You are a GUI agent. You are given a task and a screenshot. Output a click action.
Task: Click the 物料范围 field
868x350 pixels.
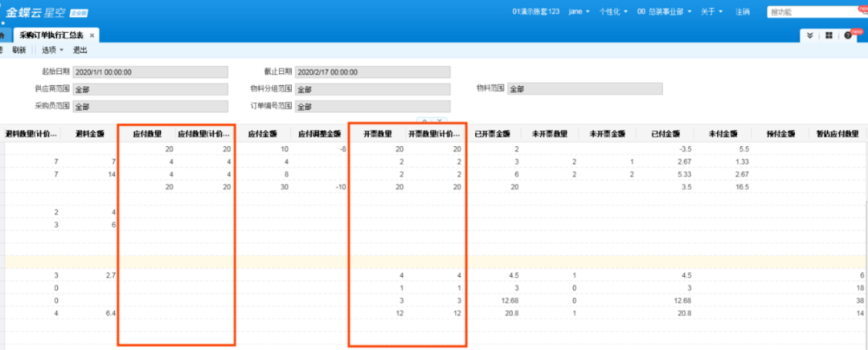click(x=585, y=88)
